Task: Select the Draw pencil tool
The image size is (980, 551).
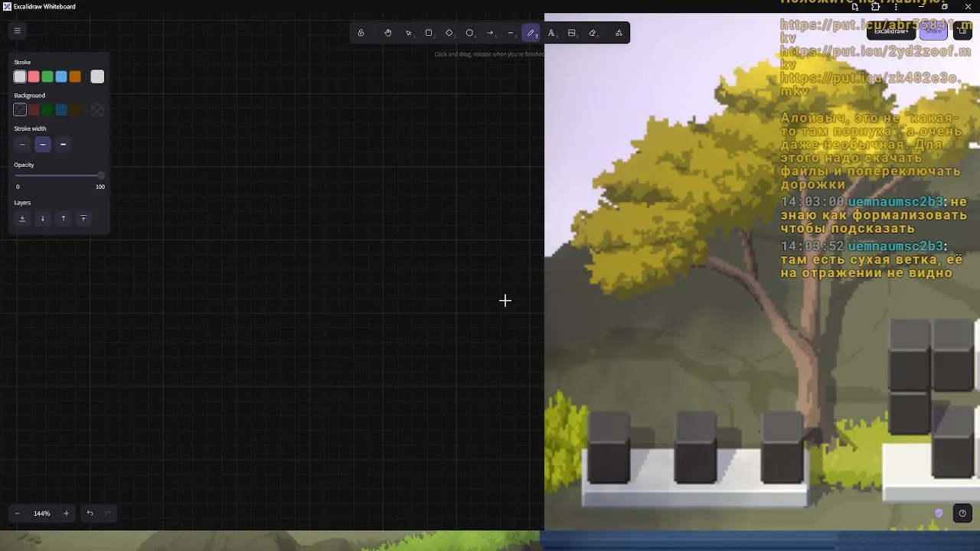Action: pos(531,33)
